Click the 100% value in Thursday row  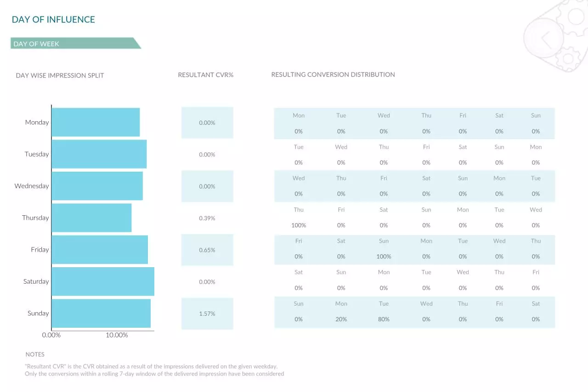299,225
